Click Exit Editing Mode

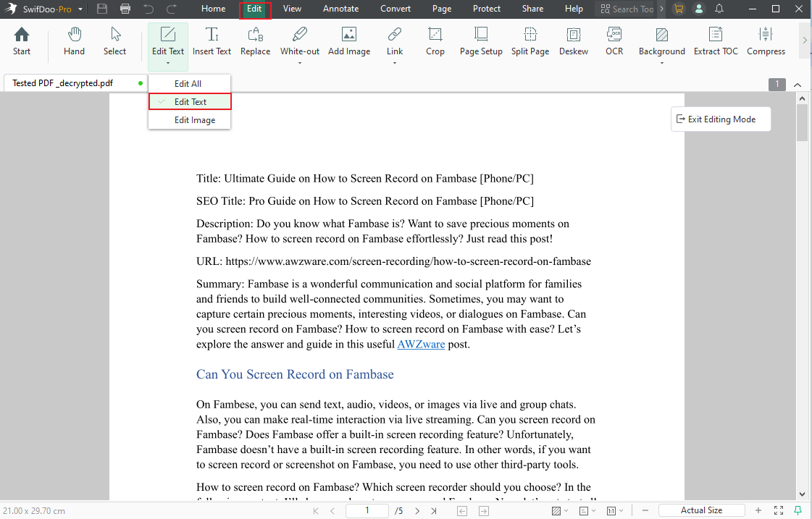click(x=720, y=119)
